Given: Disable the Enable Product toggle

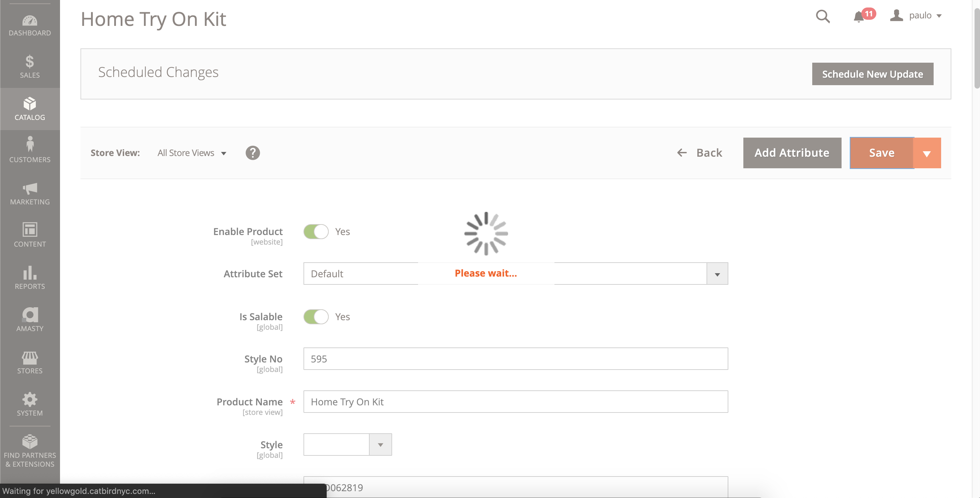Looking at the screenshot, I should [316, 232].
